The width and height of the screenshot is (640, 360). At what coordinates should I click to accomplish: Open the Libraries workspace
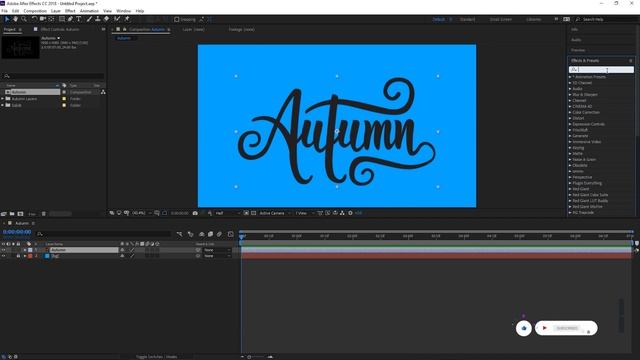tap(533, 19)
